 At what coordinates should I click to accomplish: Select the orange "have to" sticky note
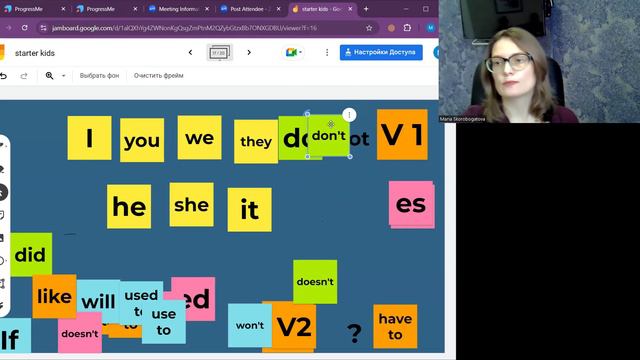(395, 326)
